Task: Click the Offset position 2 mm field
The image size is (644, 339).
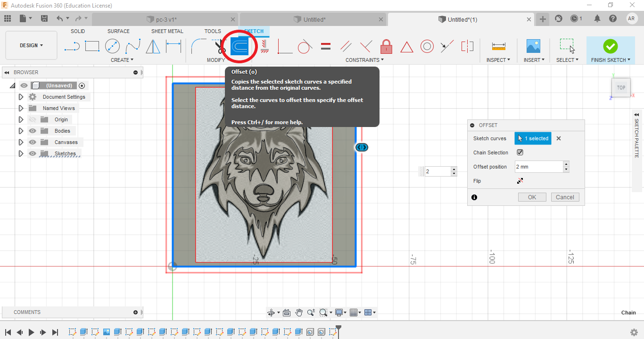Action: pyautogui.click(x=539, y=167)
